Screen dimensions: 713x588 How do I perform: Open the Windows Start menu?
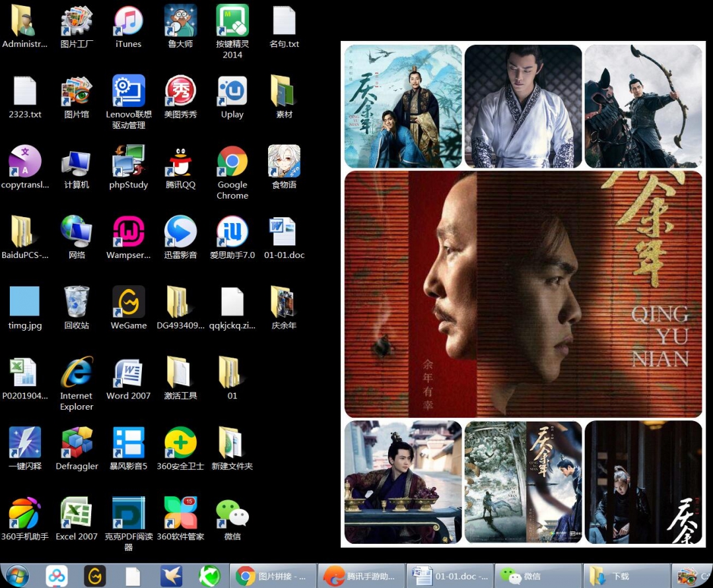pos(17,576)
